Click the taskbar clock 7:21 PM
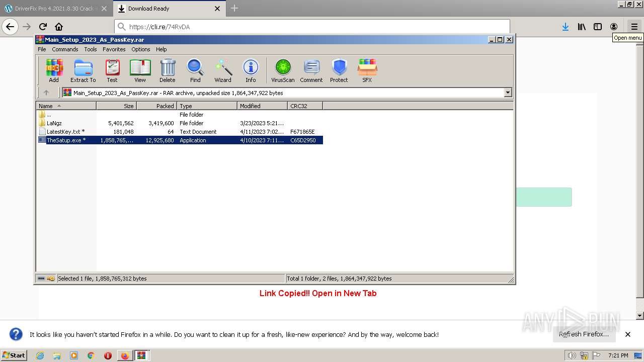644x362 pixels. (618, 355)
